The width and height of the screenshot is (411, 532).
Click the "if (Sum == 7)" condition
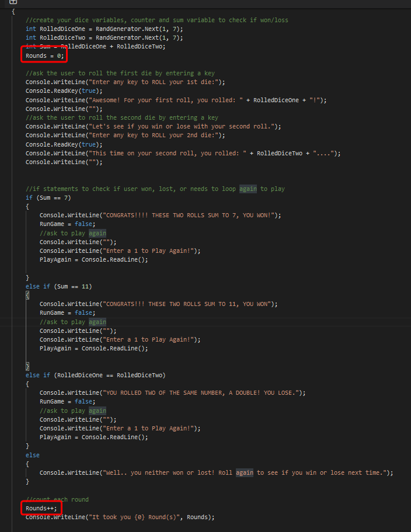(x=48, y=197)
